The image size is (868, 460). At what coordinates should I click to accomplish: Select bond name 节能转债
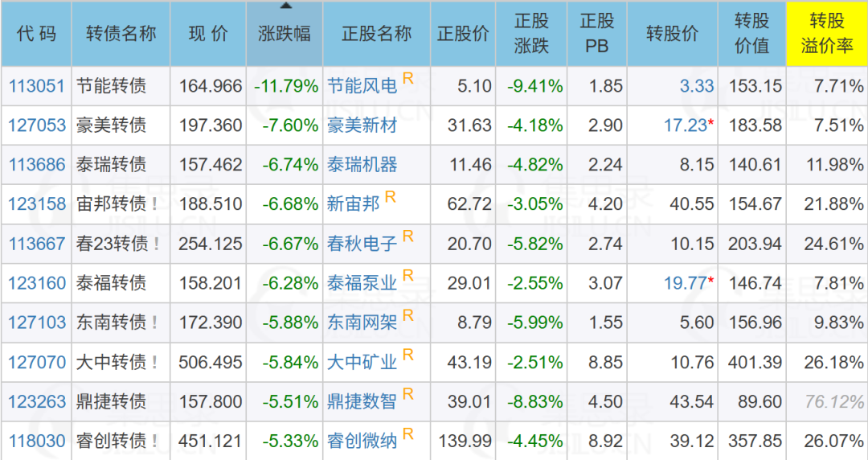coord(111,86)
